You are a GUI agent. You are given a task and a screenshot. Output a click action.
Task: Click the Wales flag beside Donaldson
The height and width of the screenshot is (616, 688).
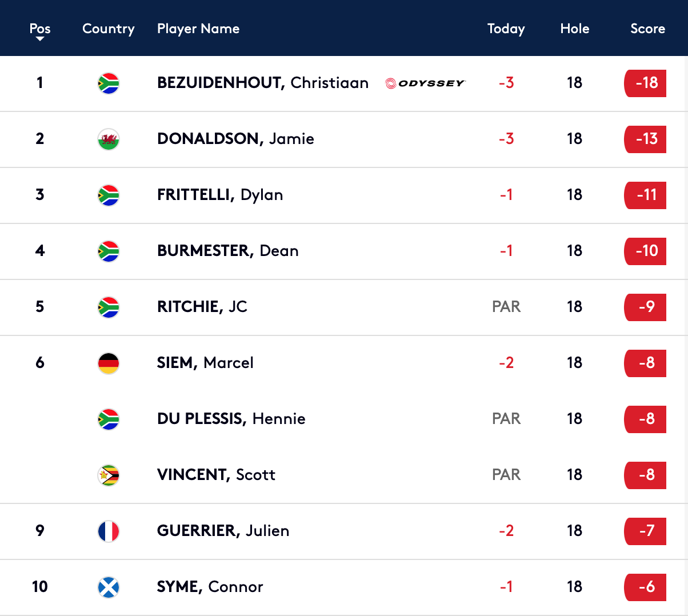(x=109, y=139)
